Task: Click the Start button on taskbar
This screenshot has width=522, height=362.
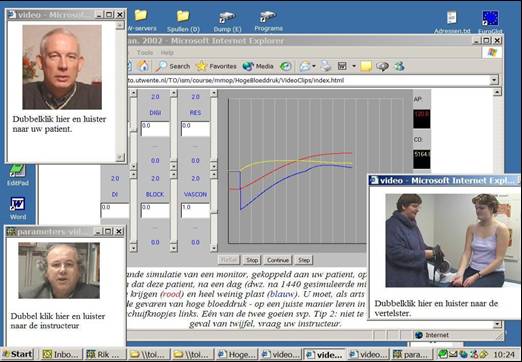Action: pyautogui.click(x=18, y=354)
